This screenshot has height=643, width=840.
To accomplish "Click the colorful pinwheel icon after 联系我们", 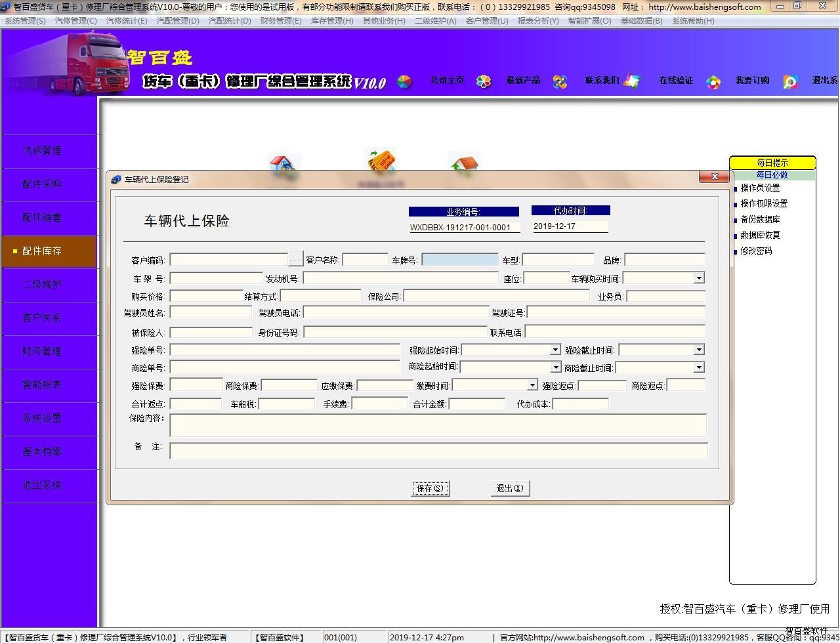I will pos(631,81).
